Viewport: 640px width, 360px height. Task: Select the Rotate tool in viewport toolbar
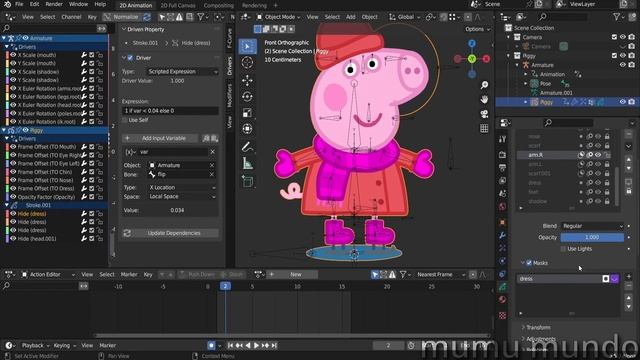point(247,97)
